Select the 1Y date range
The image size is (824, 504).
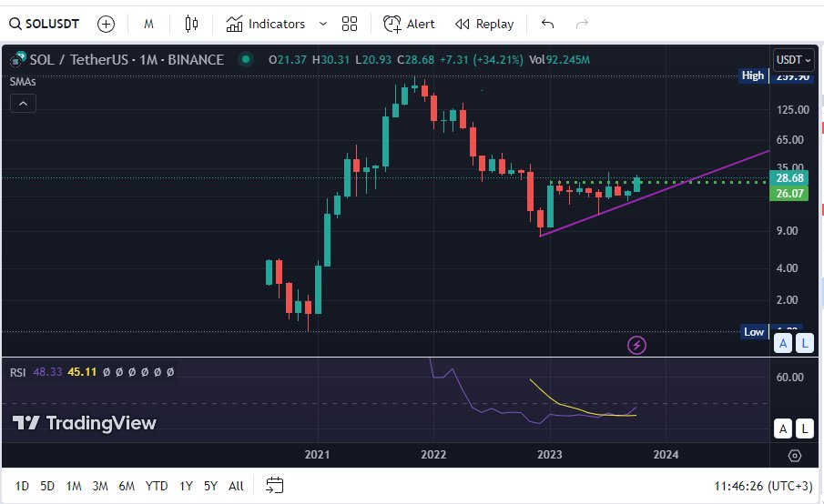pos(186,486)
